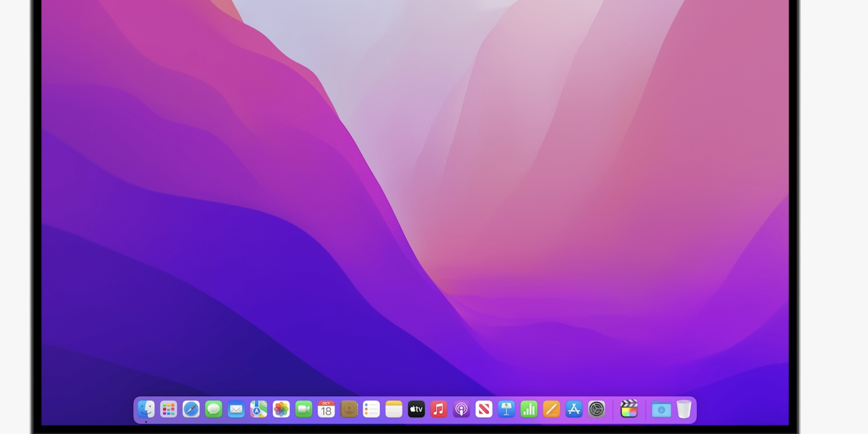Open the Trash
The width and height of the screenshot is (868, 434).
684,409
